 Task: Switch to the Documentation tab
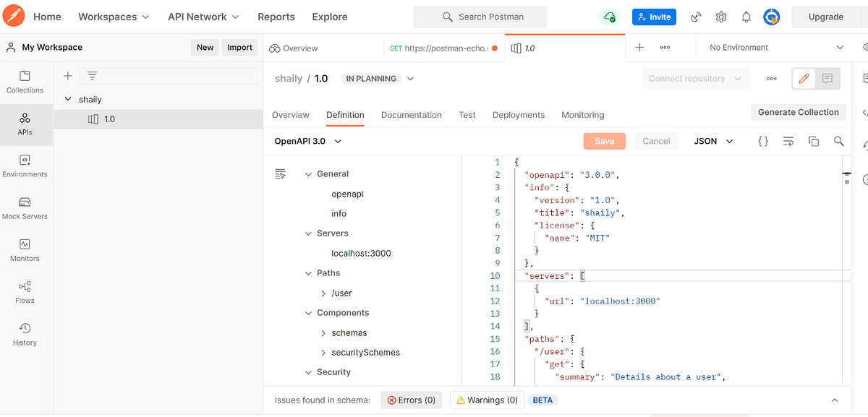[411, 114]
